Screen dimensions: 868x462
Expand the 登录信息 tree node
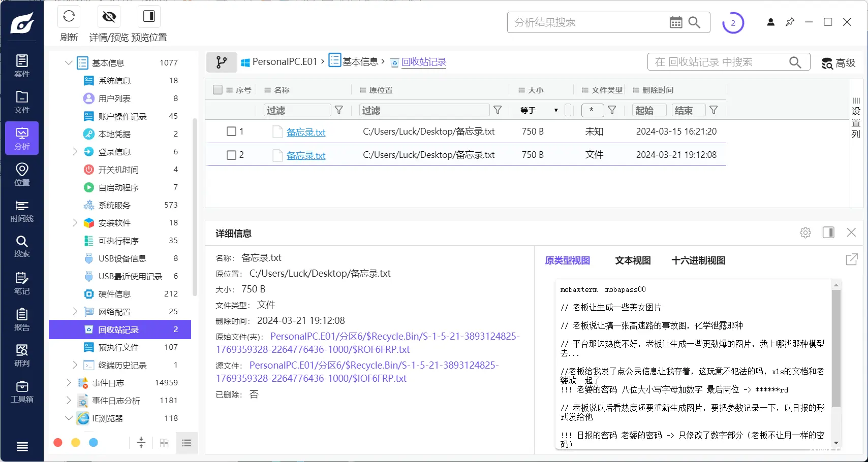pyautogui.click(x=75, y=152)
